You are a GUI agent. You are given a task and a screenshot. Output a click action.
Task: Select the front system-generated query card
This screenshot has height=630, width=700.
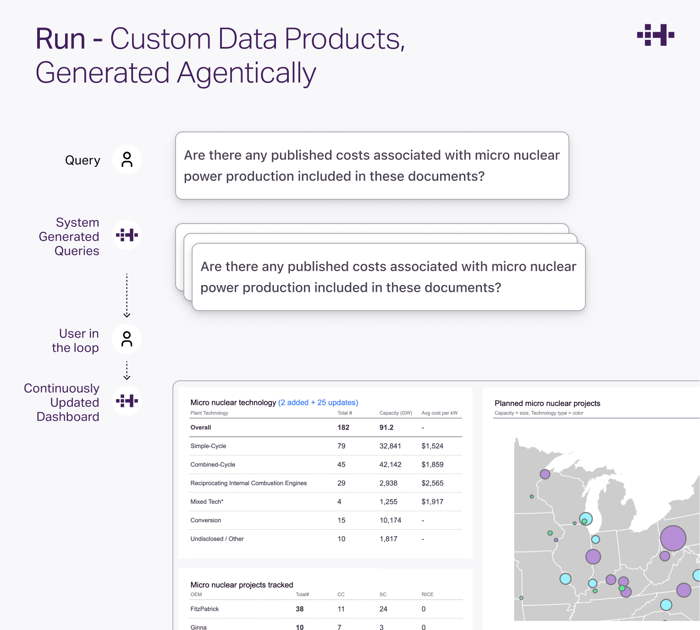(x=388, y=277)
